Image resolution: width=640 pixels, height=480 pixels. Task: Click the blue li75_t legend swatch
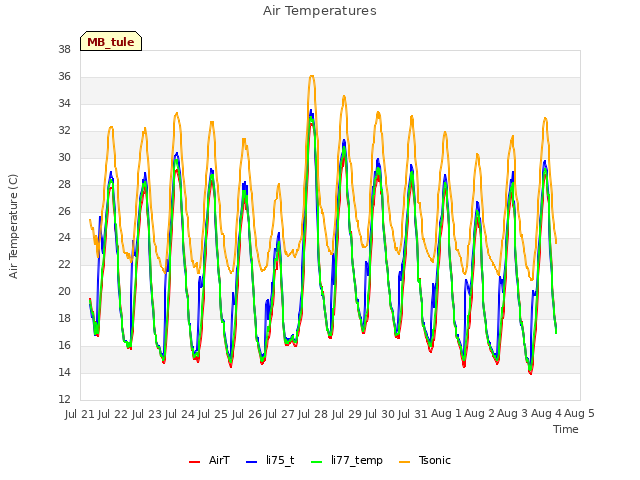pyautogui.click(x=252, y=461)
